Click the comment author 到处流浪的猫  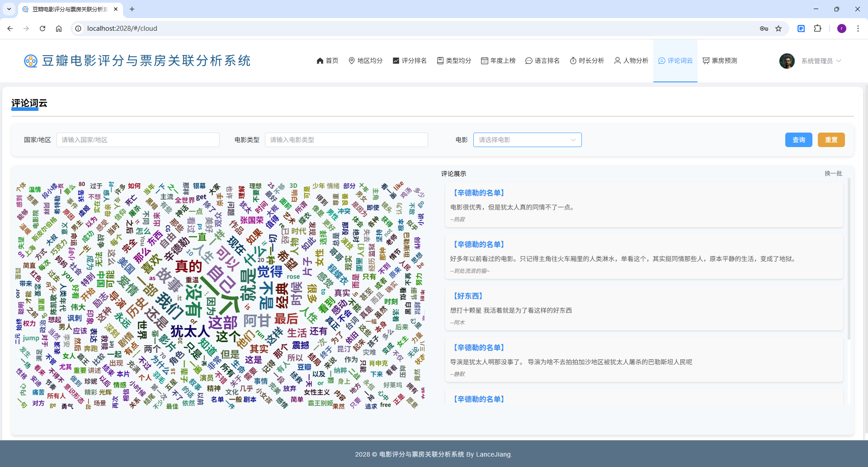pos(470,271)
